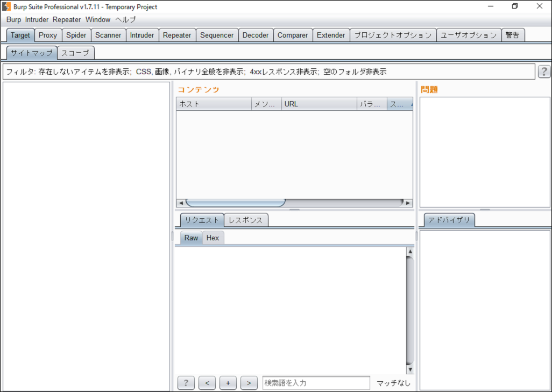Open the filter help question mark button
Viewport: 552px width, 392px height.
(544, 72)
